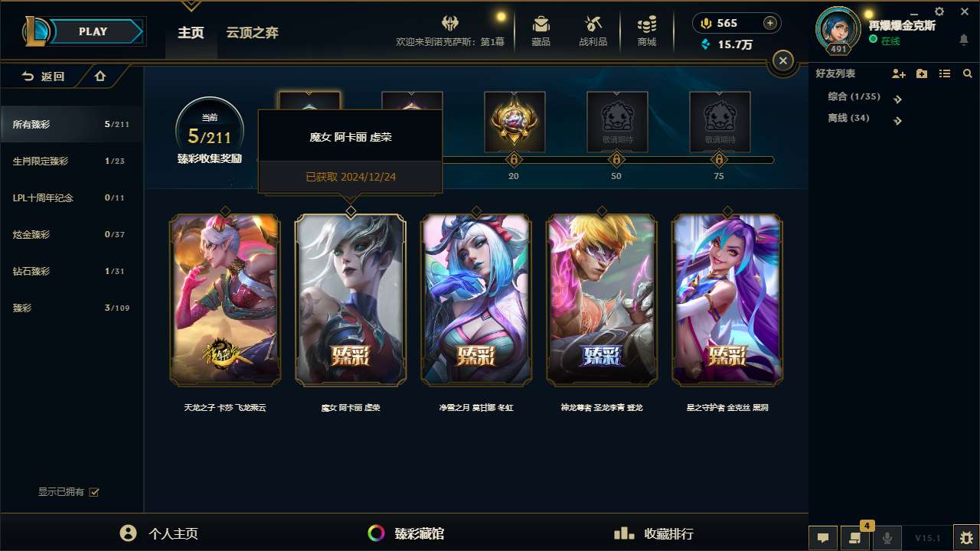This screenshot has height=551, width=980.
Task: Switch to the 云顶之弈 tab
Action: [x=253, y=32]
